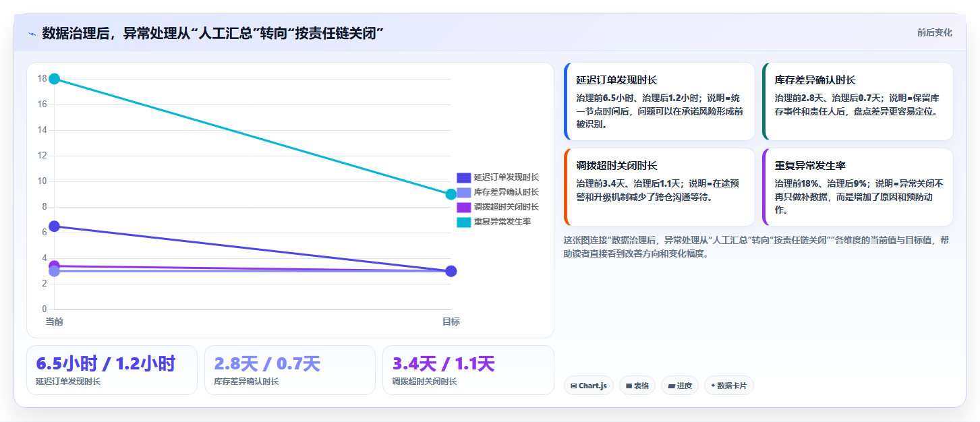980x422 pixels.
Task: Click the y-axis tick label 12
Action: tap(42, 156)
